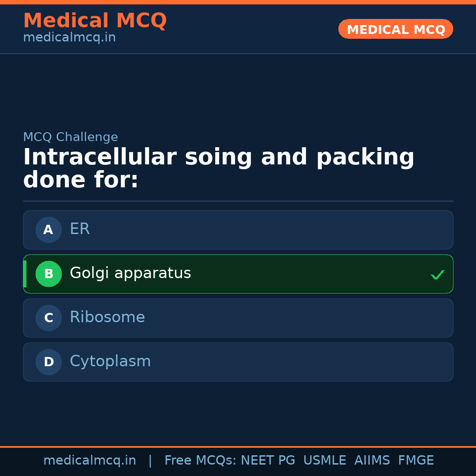Open the medicalmcq.in link in header
Screen dimensions: 476x476
click(69, 37)
